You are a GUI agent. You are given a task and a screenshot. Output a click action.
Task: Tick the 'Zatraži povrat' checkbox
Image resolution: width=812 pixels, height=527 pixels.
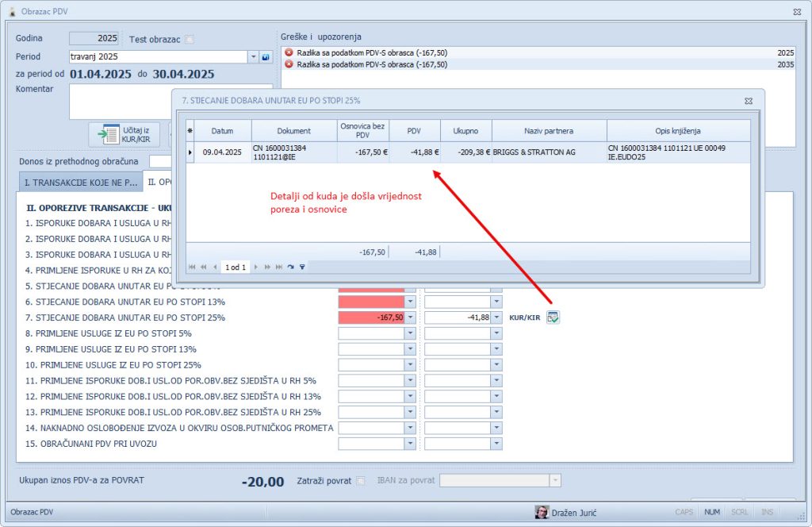(361, 480)
